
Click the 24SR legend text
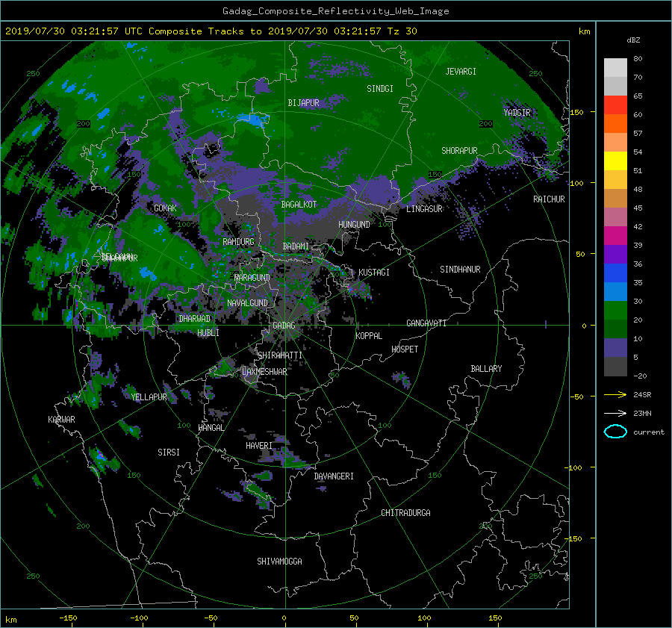(642, 394)
